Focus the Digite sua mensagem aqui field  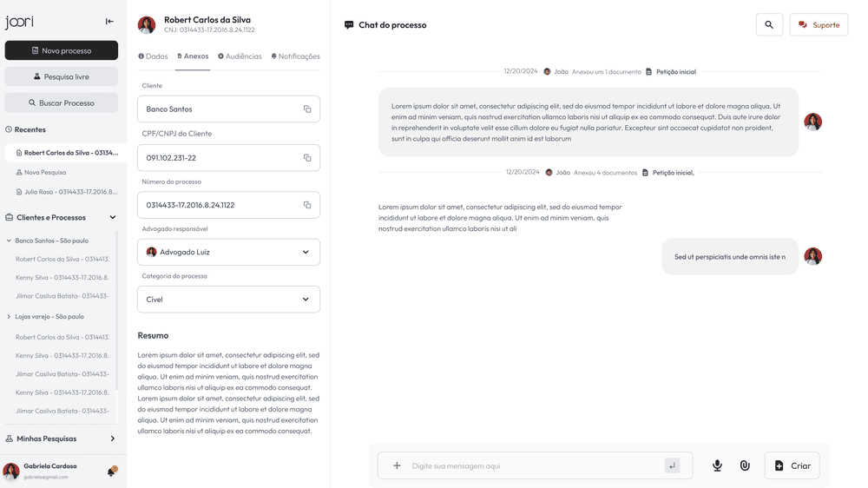point(535,465)
